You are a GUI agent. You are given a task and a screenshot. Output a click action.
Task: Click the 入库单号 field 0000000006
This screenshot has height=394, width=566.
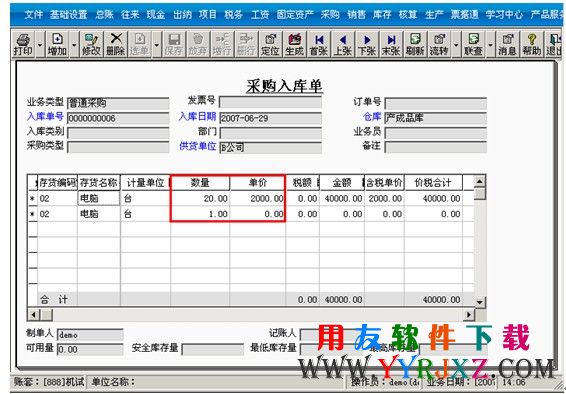pos(118,118)
